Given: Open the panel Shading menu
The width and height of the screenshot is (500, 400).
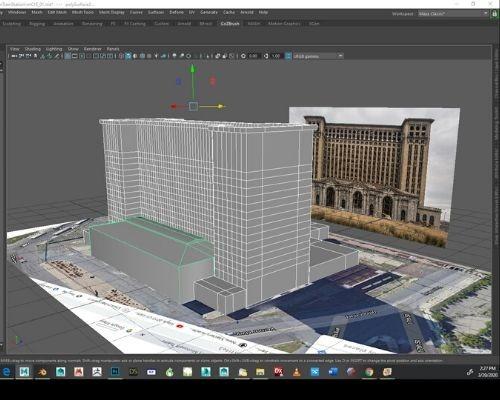Looking at the screenshot, I should click(x=33, y=49).
